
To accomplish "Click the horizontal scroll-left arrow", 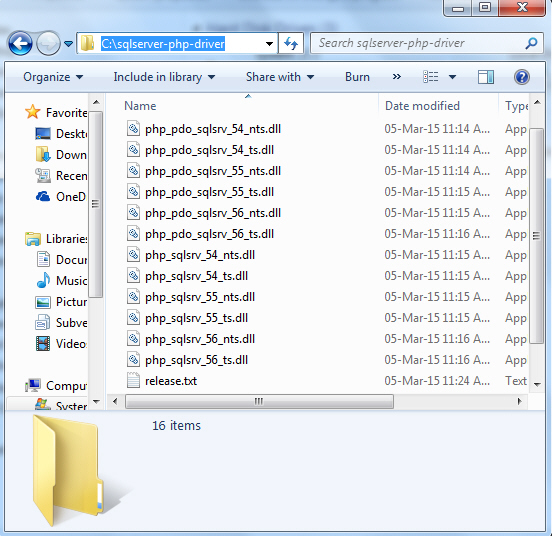I will 115,401.
